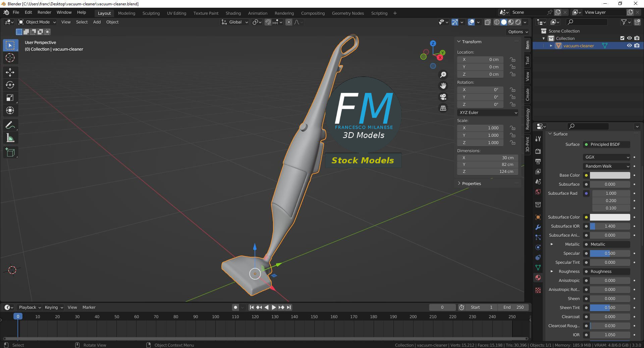Pick the Scale tool
The image size is (644, 348).
(10, 98)
